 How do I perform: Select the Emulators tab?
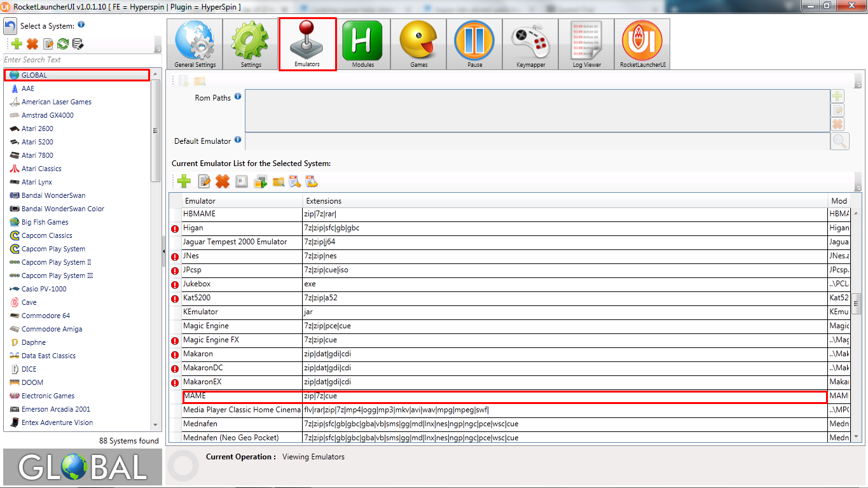[307, 44]
